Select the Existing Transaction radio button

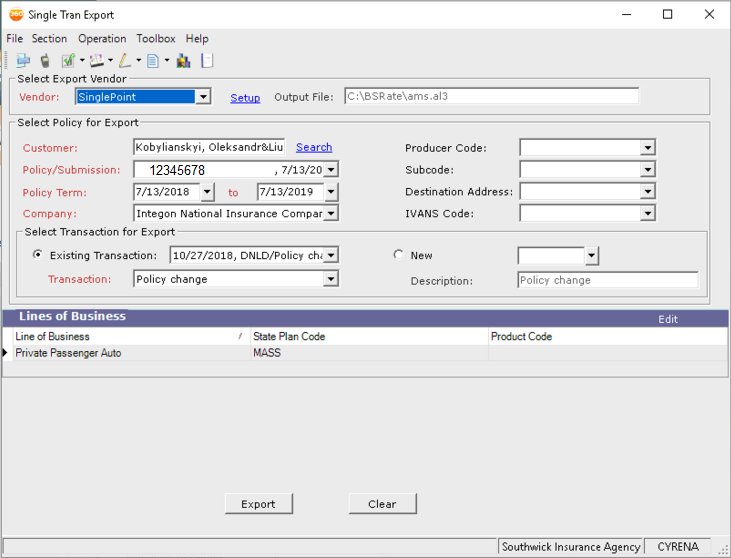pos(39,255)
